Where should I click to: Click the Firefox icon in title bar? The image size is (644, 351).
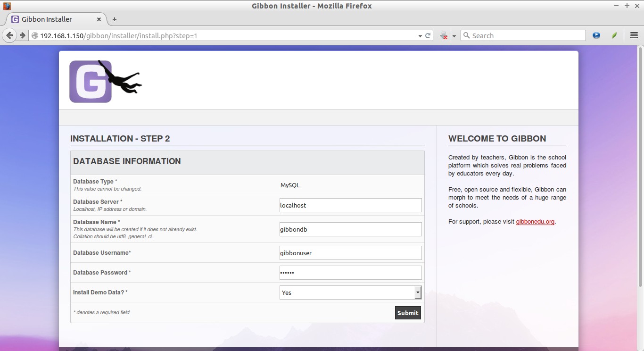[7, 6]
